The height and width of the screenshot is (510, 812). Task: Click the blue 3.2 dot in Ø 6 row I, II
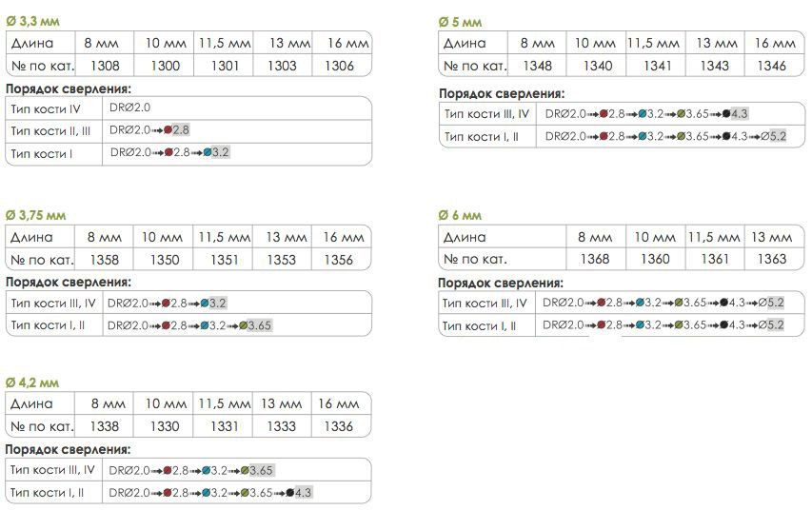tap(640, 325)
